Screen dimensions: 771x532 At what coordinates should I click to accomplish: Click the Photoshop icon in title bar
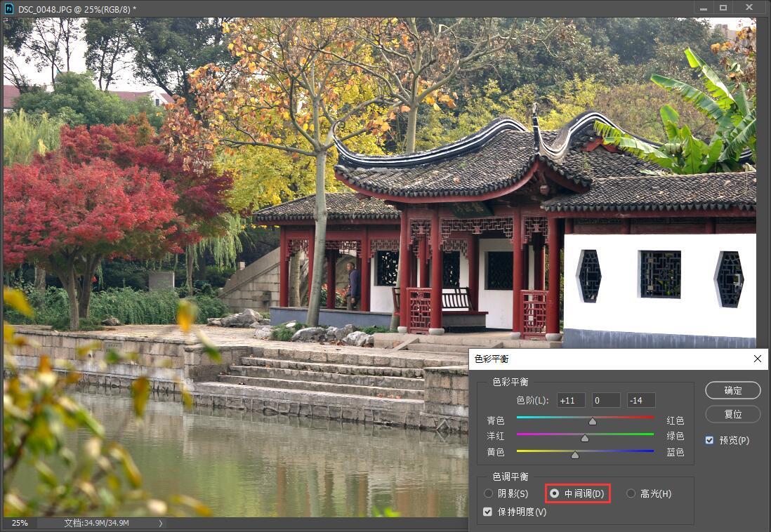coord(9,8)
